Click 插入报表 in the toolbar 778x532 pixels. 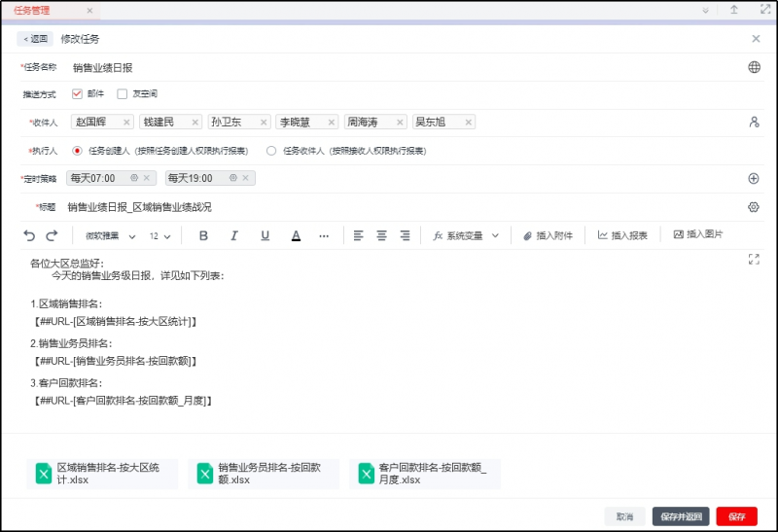[622, 235]
